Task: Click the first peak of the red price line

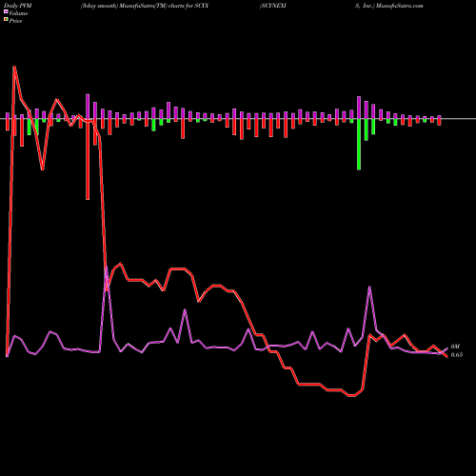Action: pyautogui.click(x=14, y=67)
